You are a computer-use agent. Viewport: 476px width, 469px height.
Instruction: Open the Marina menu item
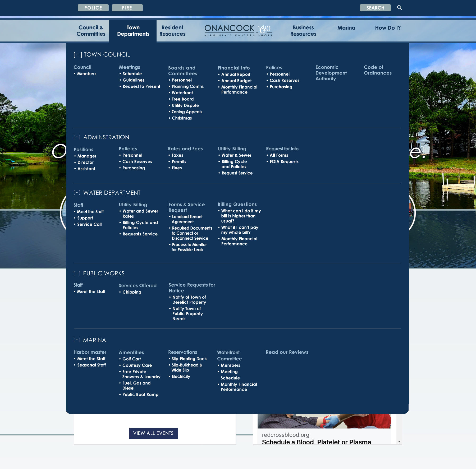point(346,28)
